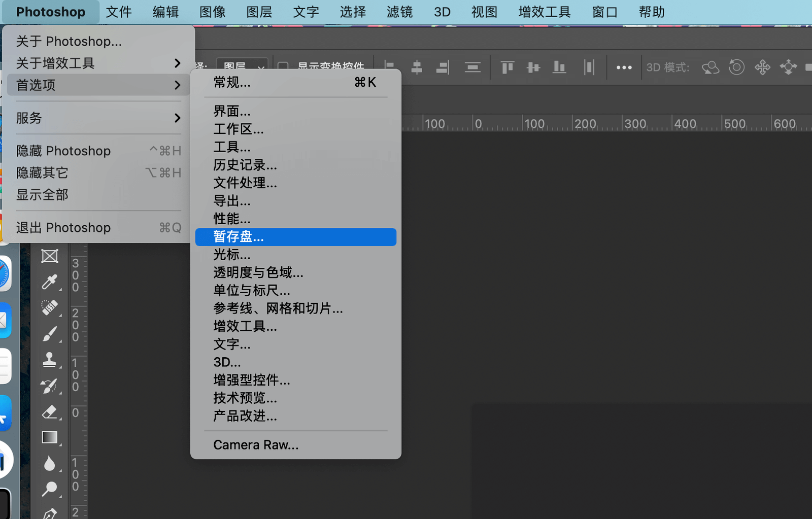812x519 pixels.
Task: Select the Pen tool
Action: tap(50, 514)
